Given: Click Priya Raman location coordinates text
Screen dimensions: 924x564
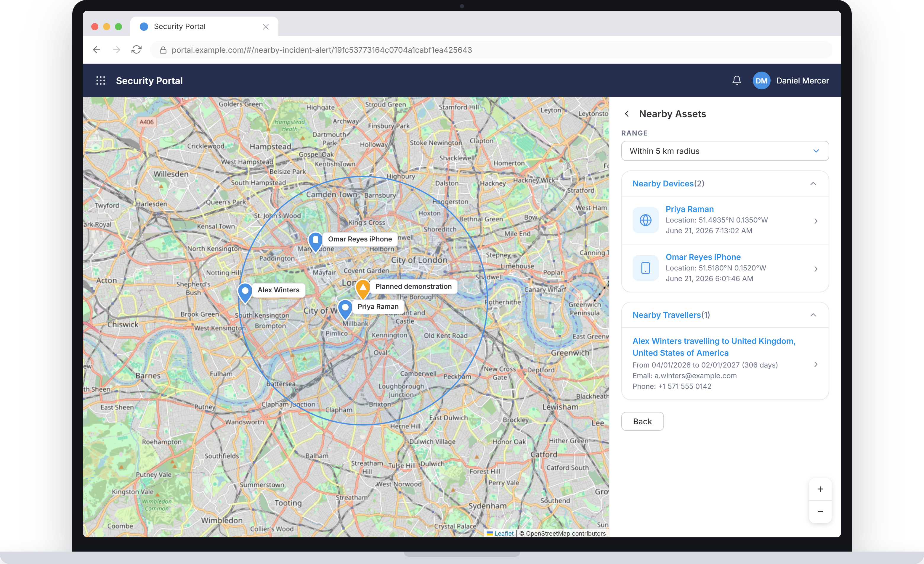Looking at the screenshot, I should coord(717,220).
